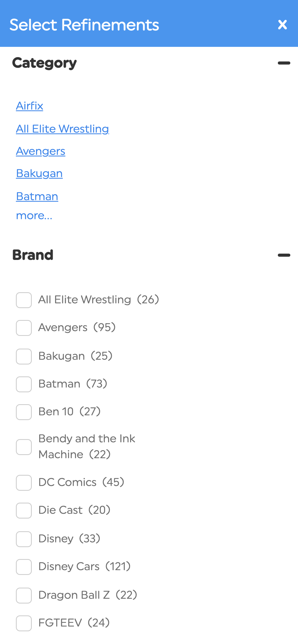Select the Batman brand checkbox
The width and height of the screenshot is (298, 644).
[x=24, y=384]
